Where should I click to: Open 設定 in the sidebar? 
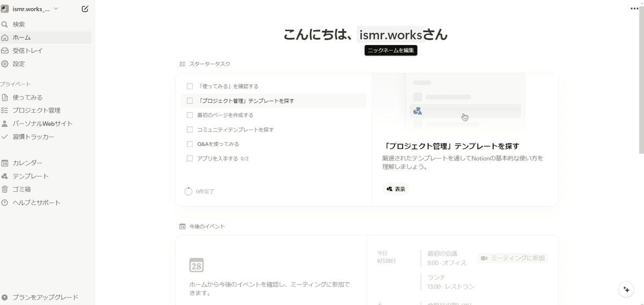pyautogui.click(x=46, y=64)
